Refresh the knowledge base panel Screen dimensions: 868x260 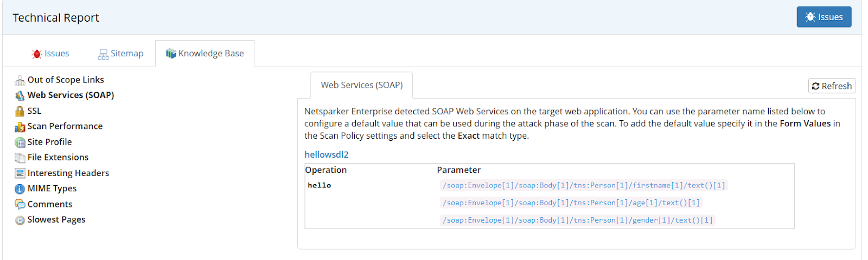click(832, 86)
